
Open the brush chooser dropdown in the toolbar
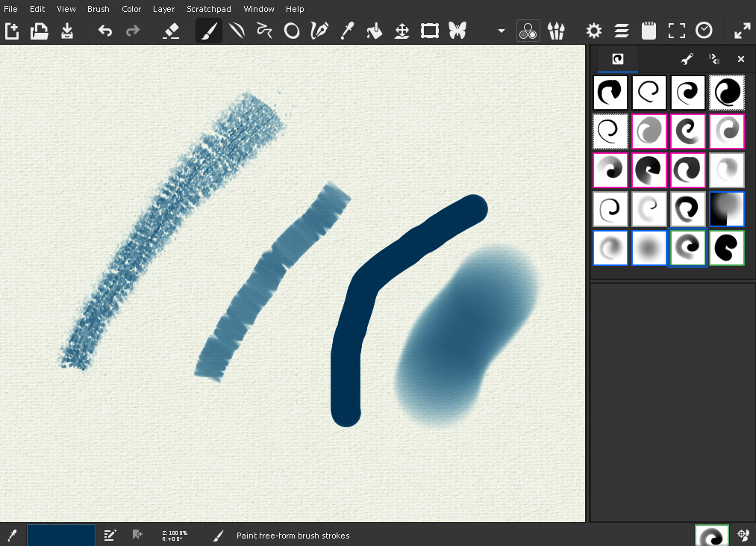point(556,31)
